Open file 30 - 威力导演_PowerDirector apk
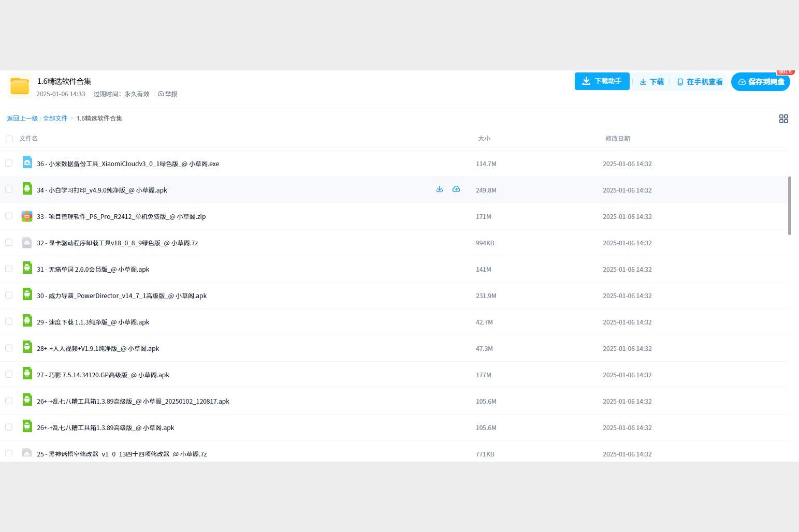 click(x=122, y=295)
